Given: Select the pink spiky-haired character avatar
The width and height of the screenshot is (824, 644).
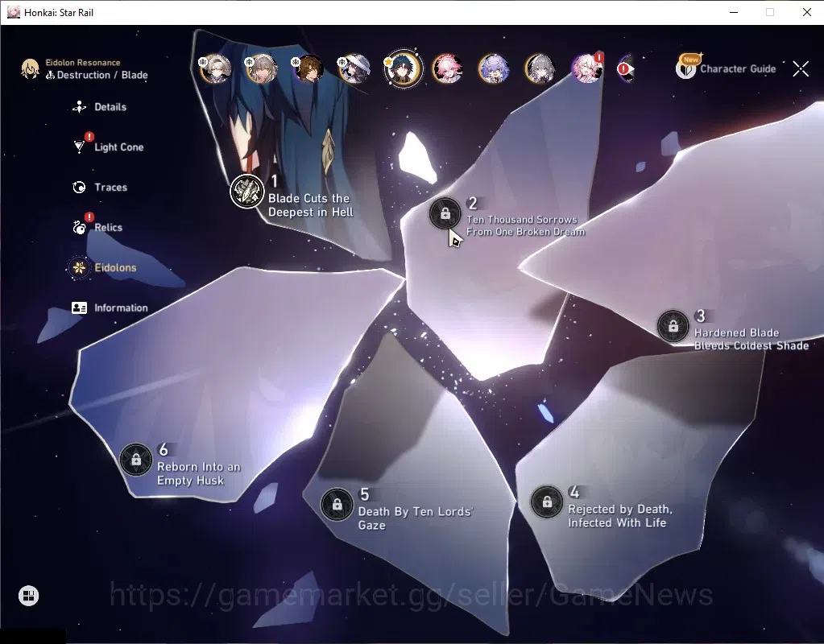Looking at the screenshot, I should [x=448, y=68].
